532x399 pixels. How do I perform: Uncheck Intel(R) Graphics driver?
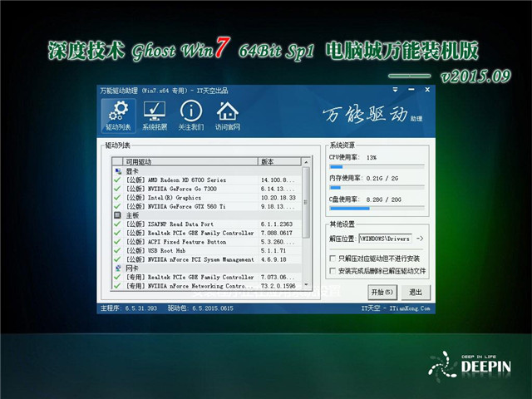point(117,198)
